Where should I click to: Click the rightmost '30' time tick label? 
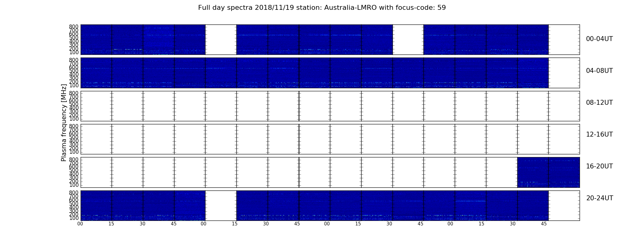coord(513,224)
